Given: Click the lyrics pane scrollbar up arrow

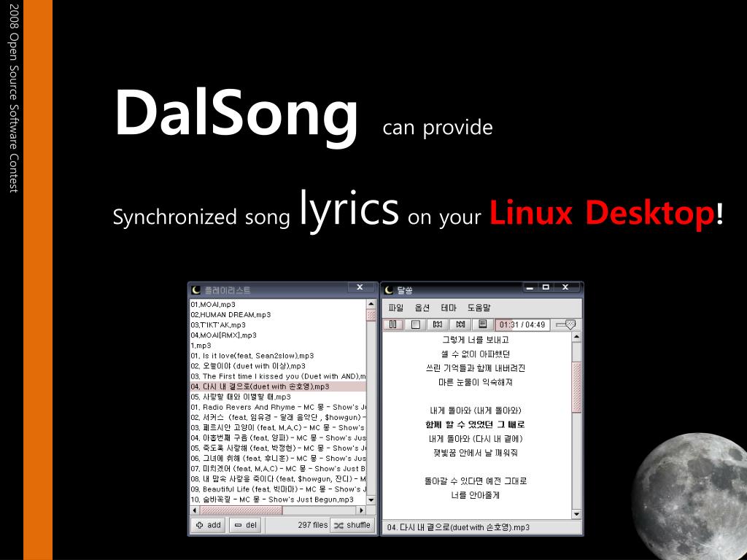Looking at the screenshot, I should click(x=576, y=337).
